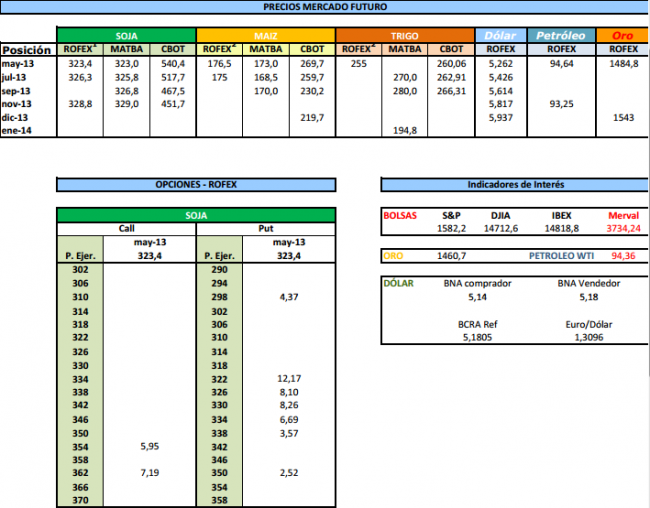650x508 pixels.
Task: Select the yellow MAIZ group header
Action: click(x=266, y=35)
